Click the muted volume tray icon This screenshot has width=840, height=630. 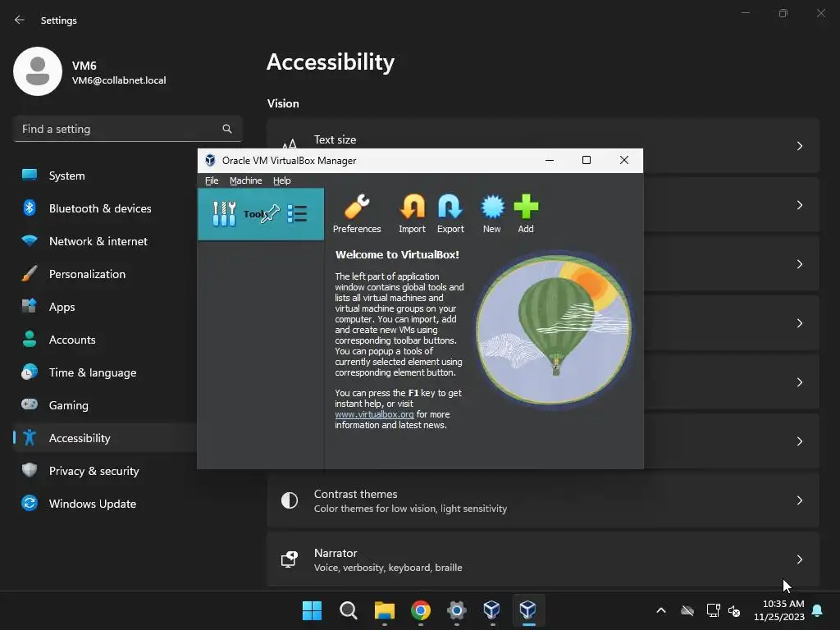pyautogui.click(x=734, y=610)
